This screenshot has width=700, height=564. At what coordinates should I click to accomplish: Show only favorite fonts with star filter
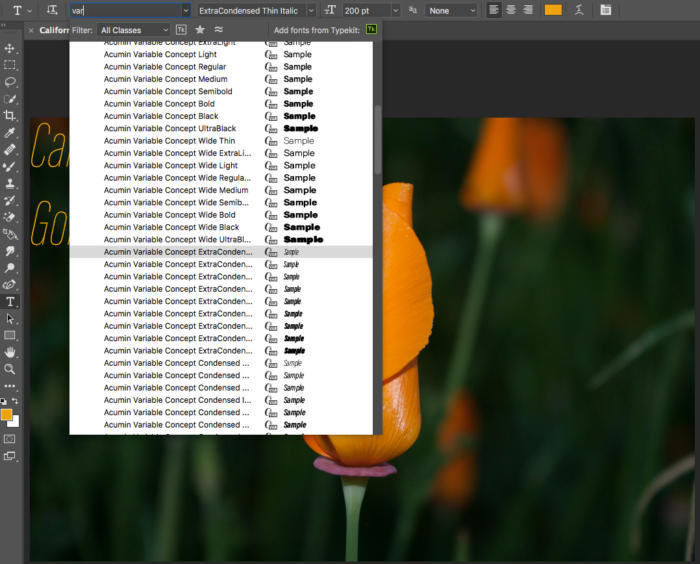[x=200, y=29]
